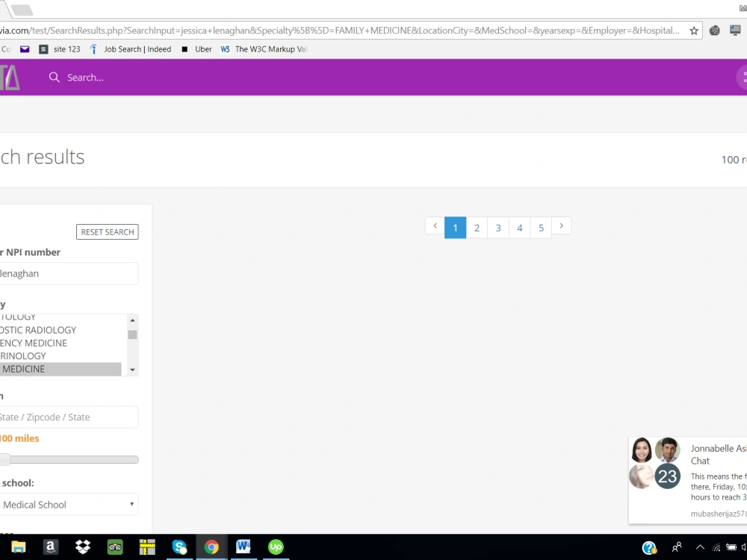Click the star to bookmark this page
This screenshot has width=747, height=560.
click(694, 31)
